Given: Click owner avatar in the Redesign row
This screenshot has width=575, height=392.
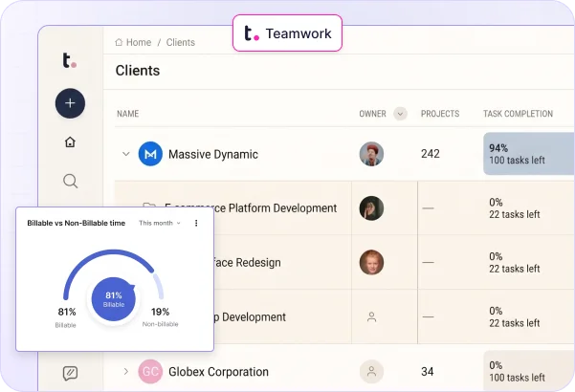Looking at the screenshot, I should pyautogui.click(x=371, y=262).
